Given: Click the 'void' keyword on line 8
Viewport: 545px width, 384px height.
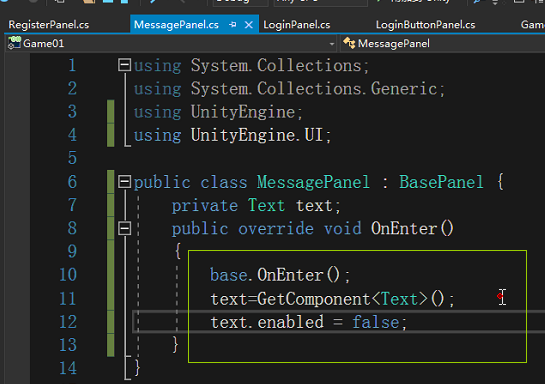Looking at the screenshot, I should [343, 229].
